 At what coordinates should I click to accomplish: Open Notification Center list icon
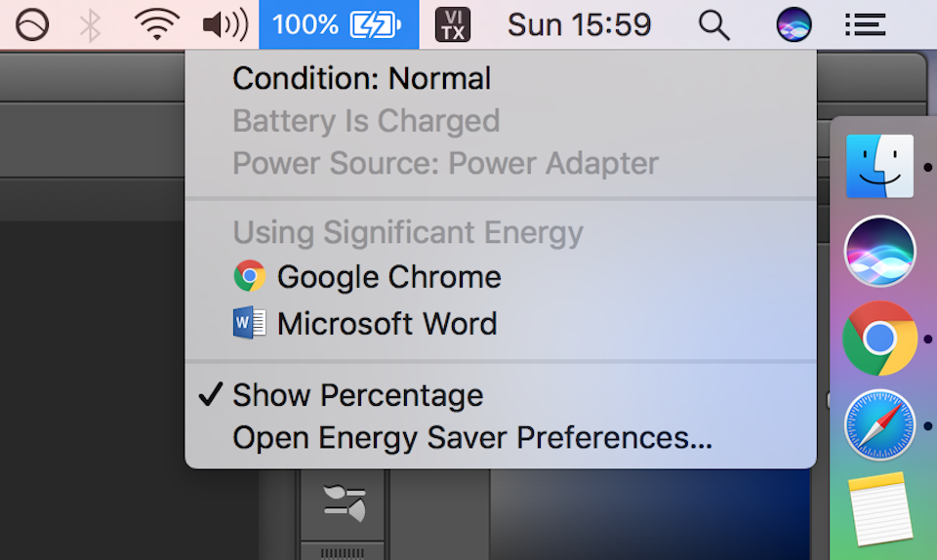[865, 24]
